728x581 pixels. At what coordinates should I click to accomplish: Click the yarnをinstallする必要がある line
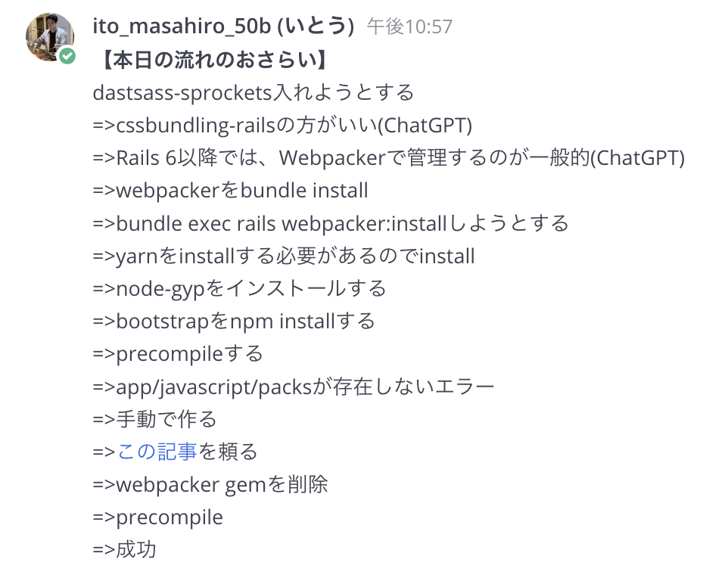284,256
